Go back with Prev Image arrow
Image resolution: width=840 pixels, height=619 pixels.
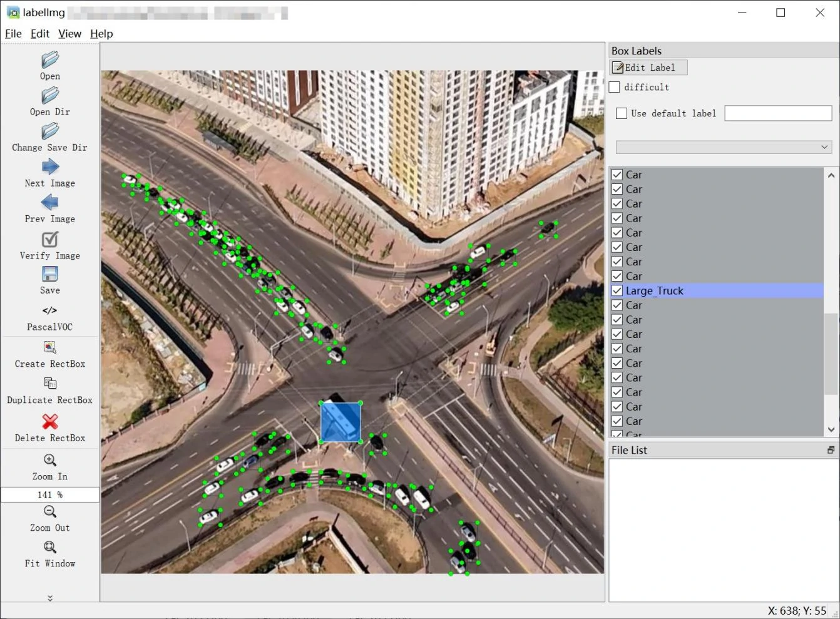click(x=50, y=203)
